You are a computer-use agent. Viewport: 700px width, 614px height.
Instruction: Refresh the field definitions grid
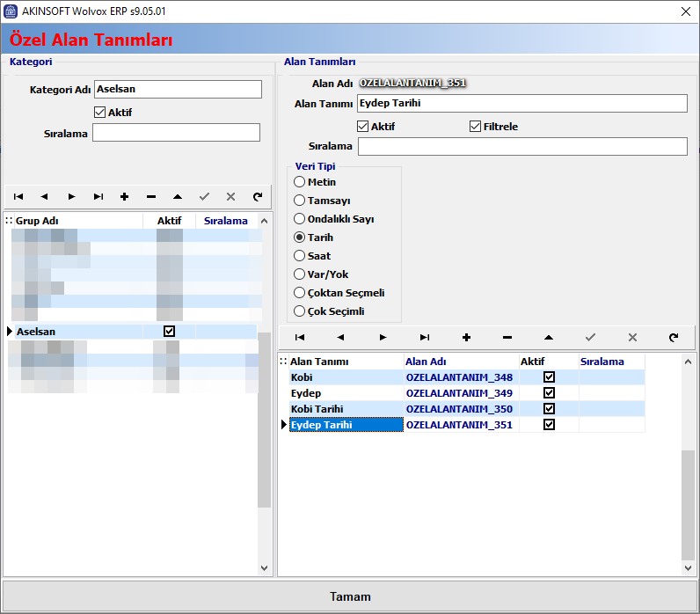coord(674,337)
